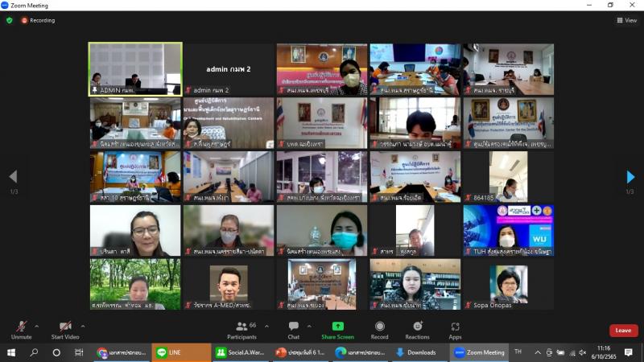
Task: Switch to Social.A.War taskbar window
Action: (241, 352)
